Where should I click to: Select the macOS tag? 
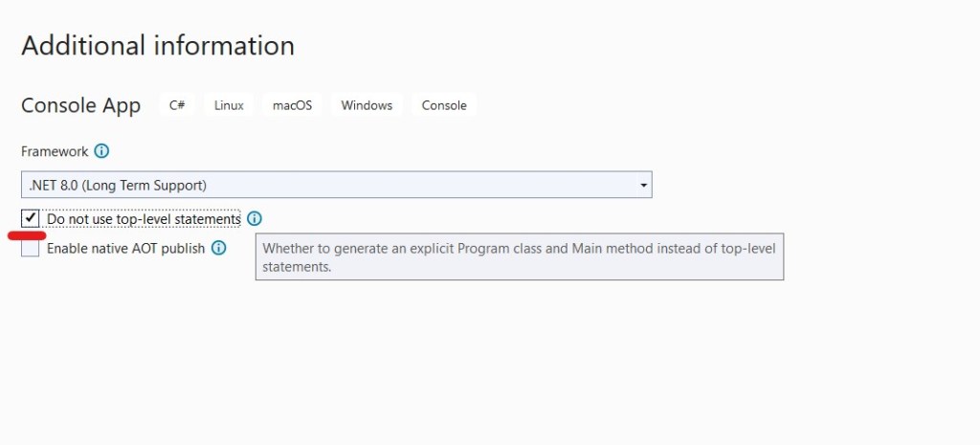(292, 105)
